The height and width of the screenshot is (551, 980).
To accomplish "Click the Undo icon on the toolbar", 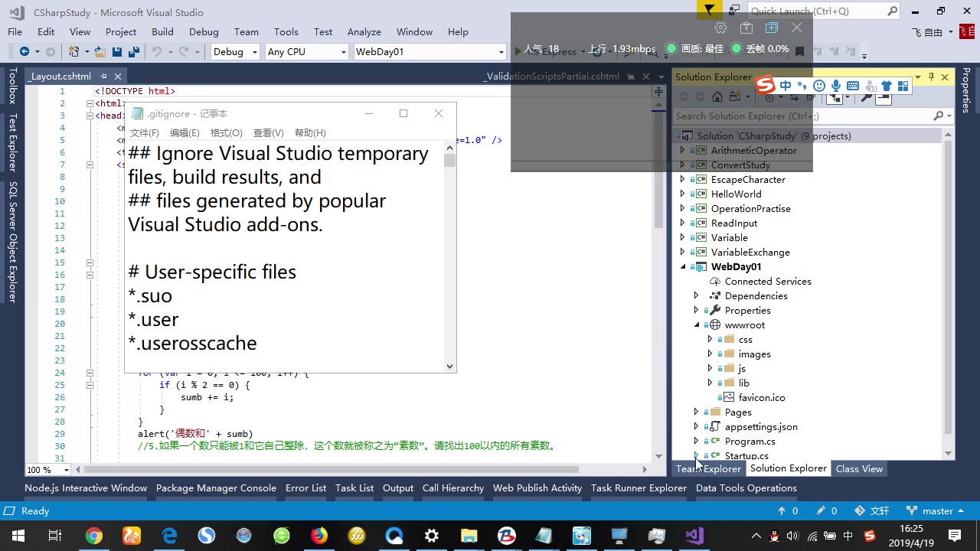I will [158, 51].
